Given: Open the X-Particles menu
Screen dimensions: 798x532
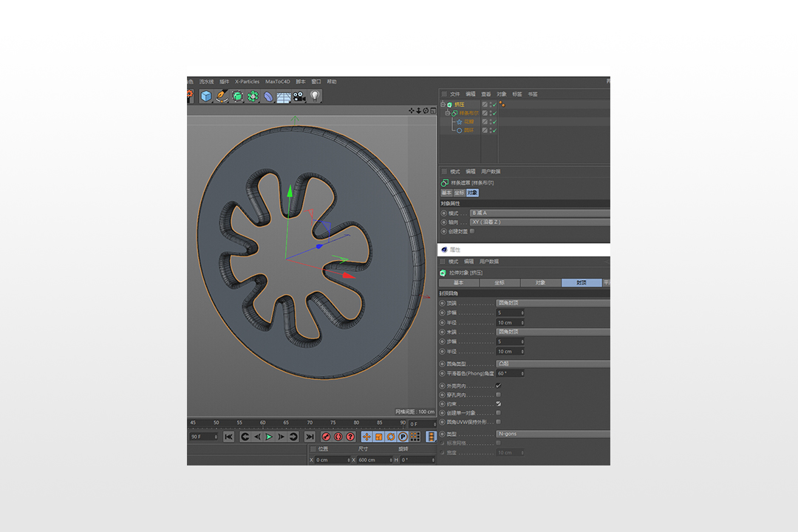Looking at the screenshot, I should [247, 81].
